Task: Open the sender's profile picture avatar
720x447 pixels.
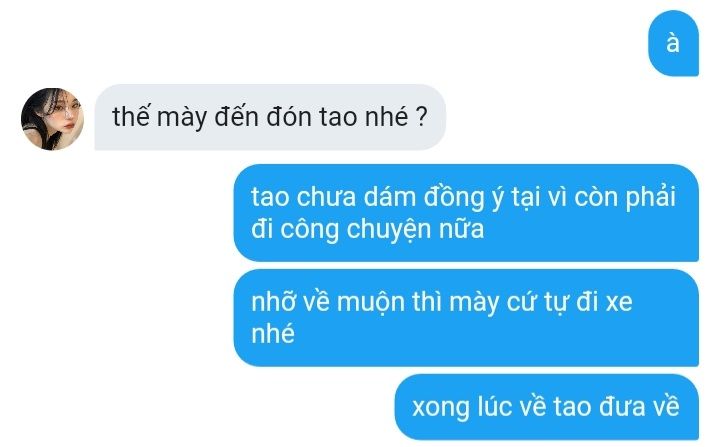Action: pos(52,119)
